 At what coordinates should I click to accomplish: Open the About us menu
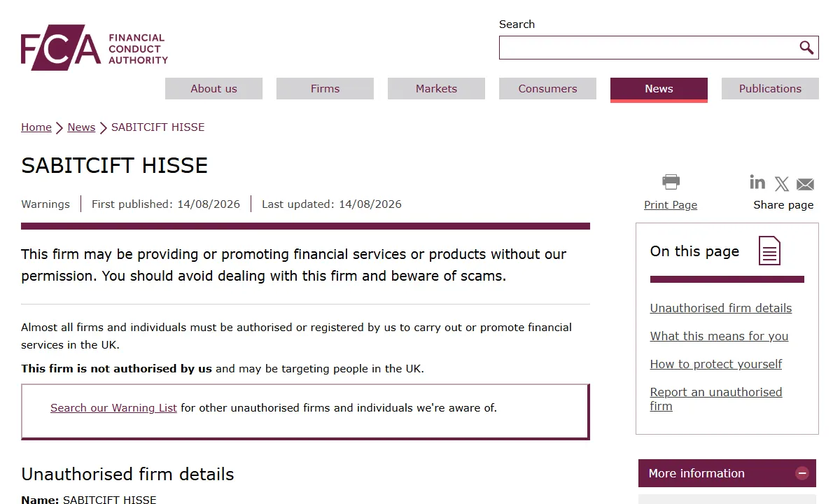(213, 88)
